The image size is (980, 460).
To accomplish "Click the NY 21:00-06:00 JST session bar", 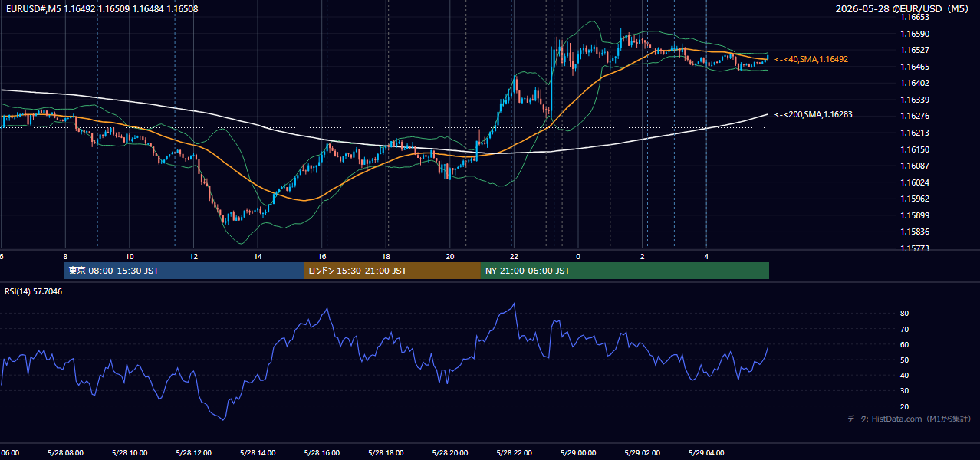I will 625,271.
